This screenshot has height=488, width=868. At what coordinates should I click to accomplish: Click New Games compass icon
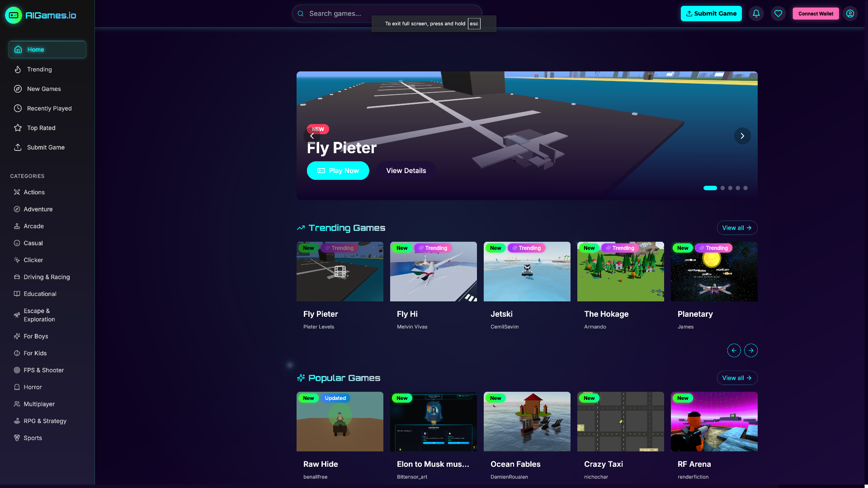pyautogui.click(x=18, y=89)
